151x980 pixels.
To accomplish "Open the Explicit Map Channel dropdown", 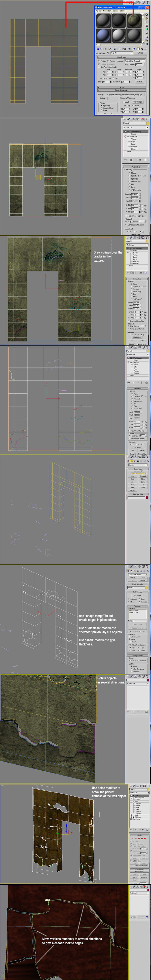I will 135,61.
